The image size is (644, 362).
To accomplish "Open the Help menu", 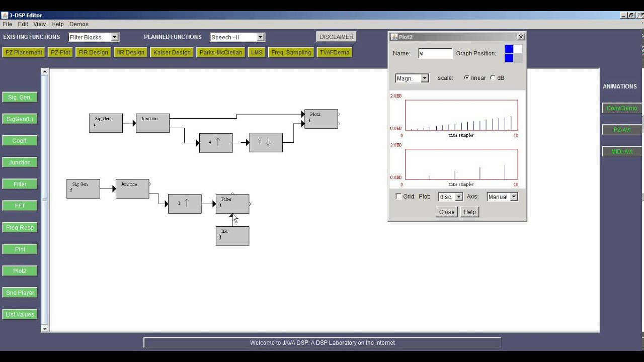I will (57, 24).
